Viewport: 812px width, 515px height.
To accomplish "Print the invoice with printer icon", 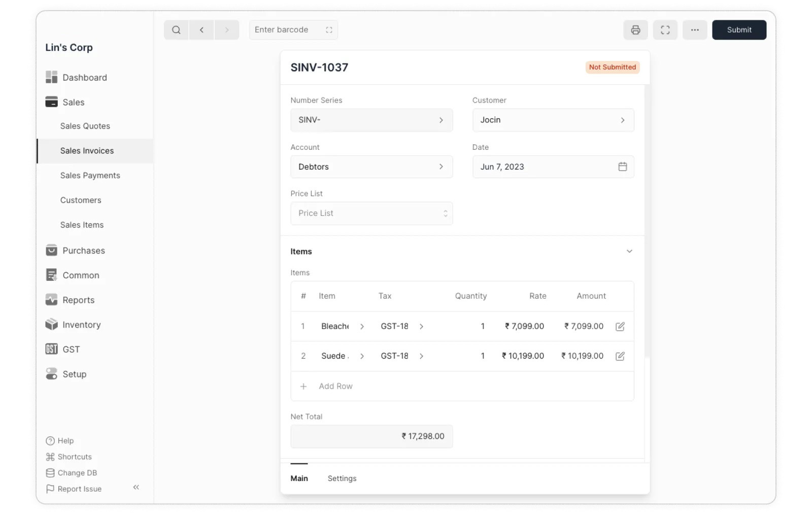I will [635, 30].
